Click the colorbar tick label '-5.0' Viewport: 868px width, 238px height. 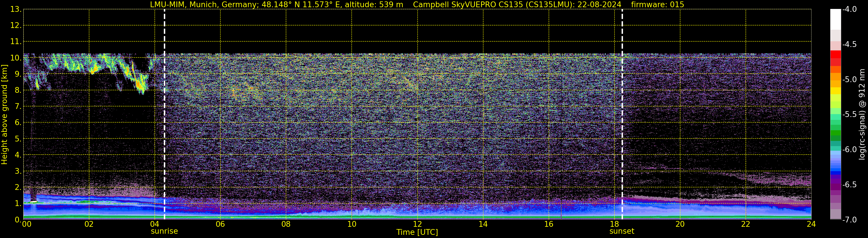pyautogui.click(x=849, y=80)
